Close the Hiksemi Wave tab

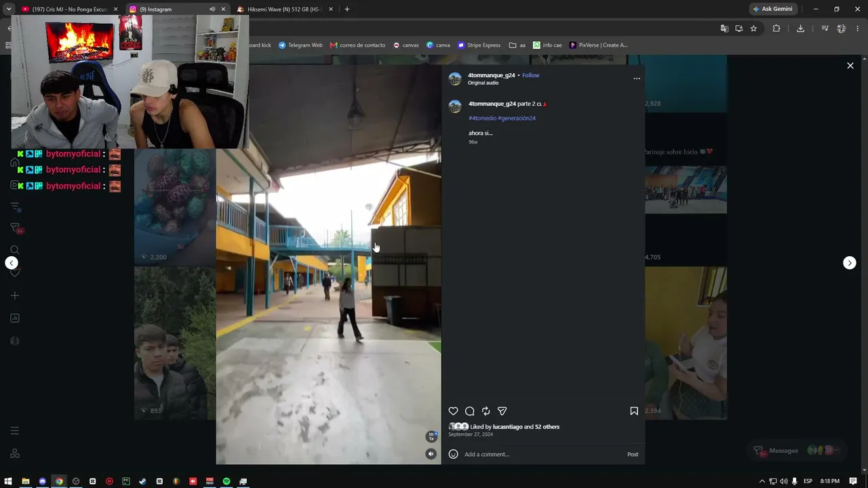(x=331, y=9)
